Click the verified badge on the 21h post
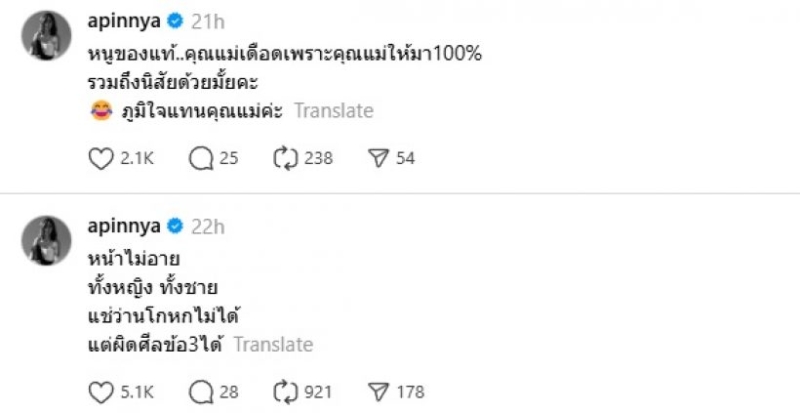 pos(172,23)
